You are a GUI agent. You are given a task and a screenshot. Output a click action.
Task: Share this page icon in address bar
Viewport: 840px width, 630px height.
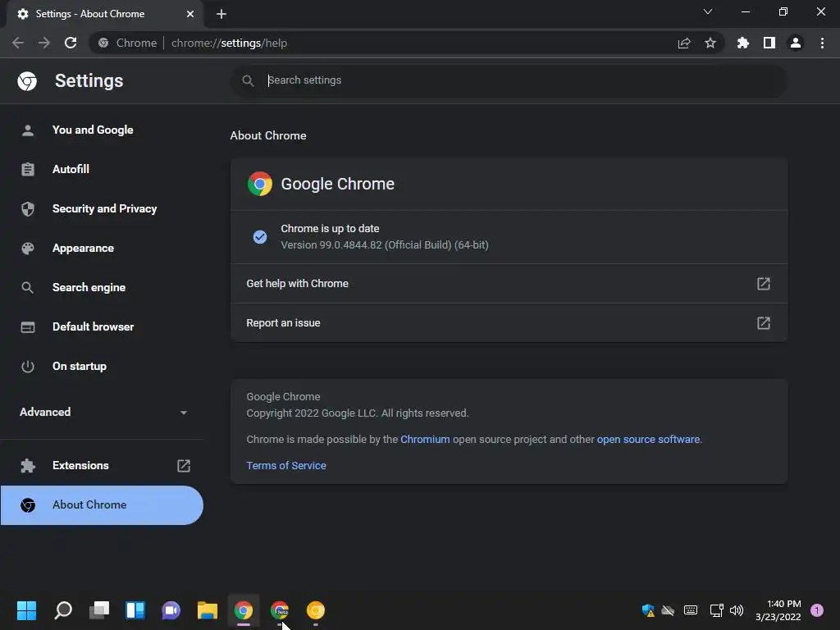[684, 43]
